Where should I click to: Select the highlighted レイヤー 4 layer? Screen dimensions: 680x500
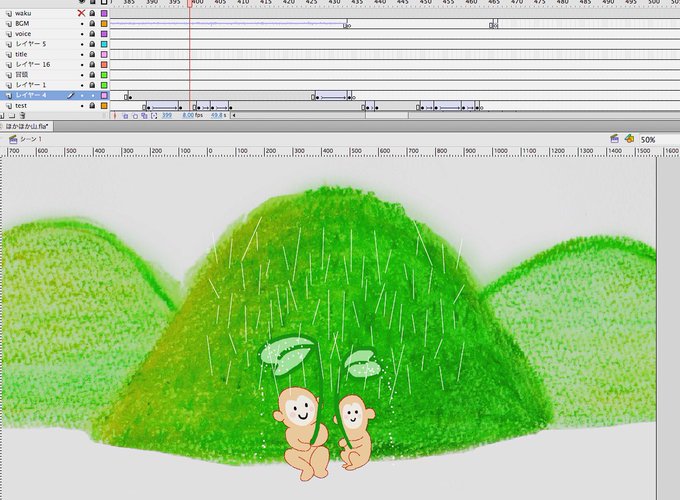(31, 95)
